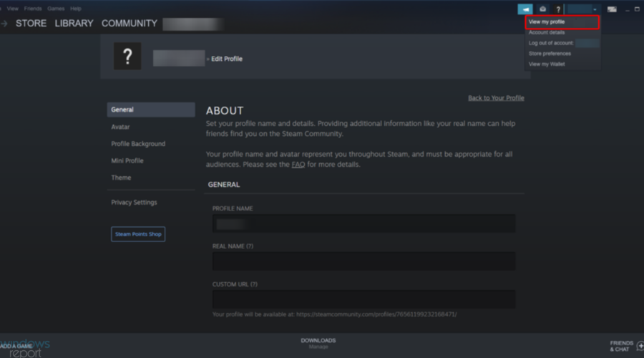
Task: Open DOWNLOADS Manage at bottom bar
Action: click(x=318, y=343)
